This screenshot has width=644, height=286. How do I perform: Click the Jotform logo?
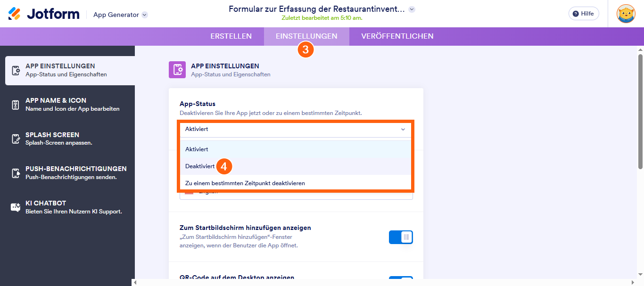point(44,14)
